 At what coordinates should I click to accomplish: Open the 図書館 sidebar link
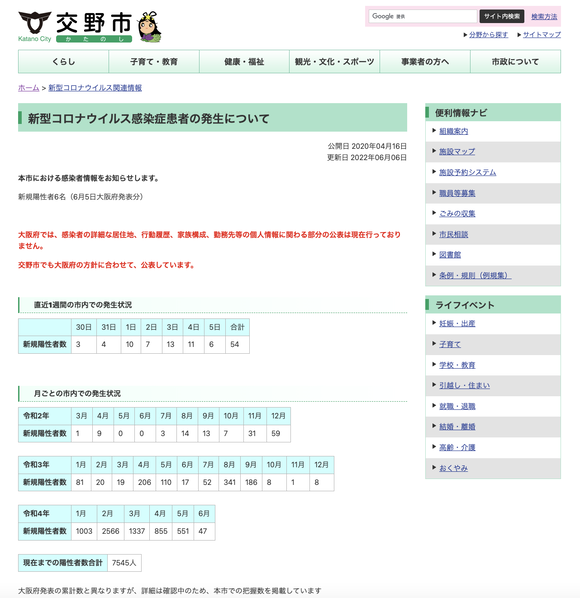[450, 254]
